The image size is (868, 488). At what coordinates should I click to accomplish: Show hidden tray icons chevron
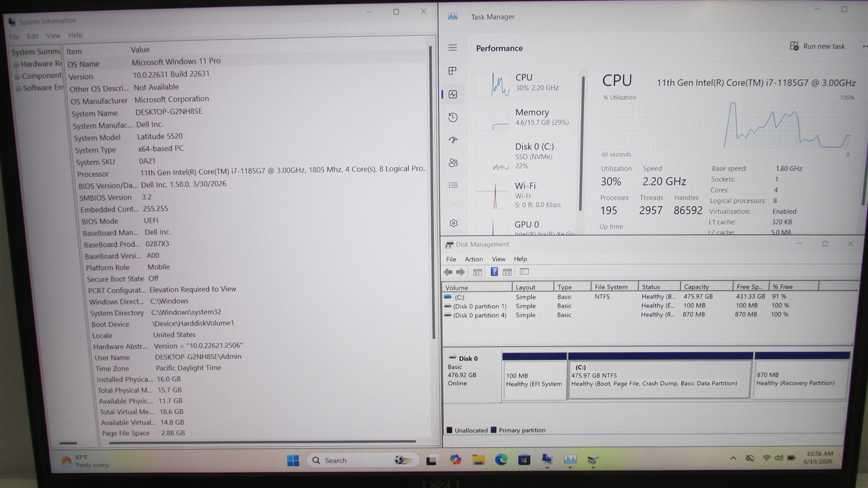tap(733, 458)
